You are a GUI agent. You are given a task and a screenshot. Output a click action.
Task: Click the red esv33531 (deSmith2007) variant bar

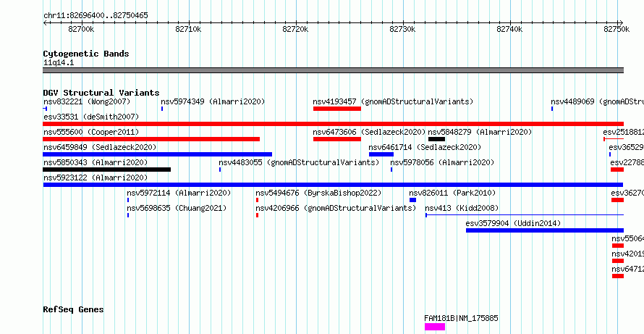[333, 124]
